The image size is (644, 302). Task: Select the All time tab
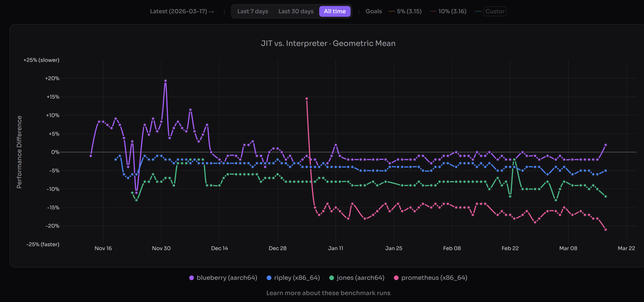point(335,11)
